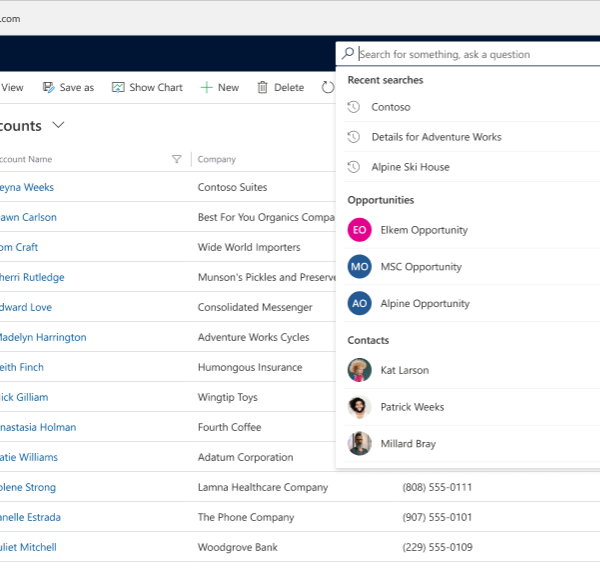Click the Save as disk-pencil icon
Image resolution: width=600 pixels, height=570 pixels.
(49, 88)
